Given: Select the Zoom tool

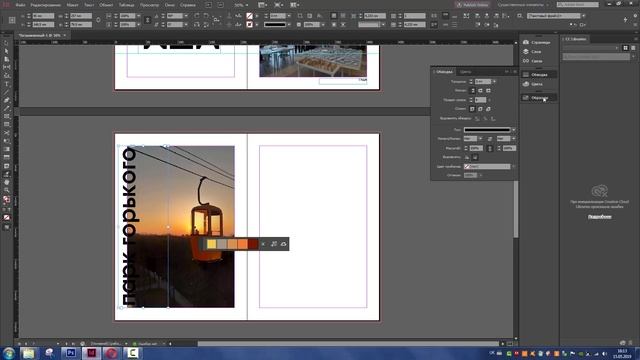Looking at the screenshot, I should [6, 191].
